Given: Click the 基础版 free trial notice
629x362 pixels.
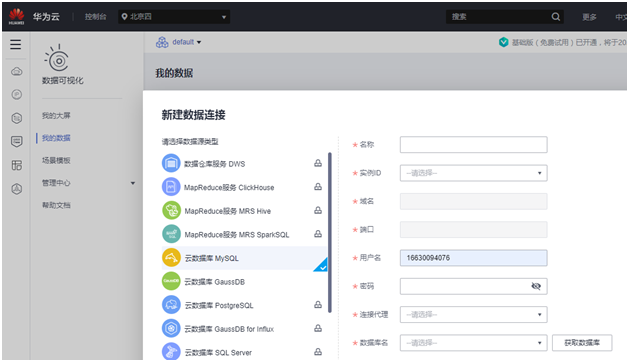Looking at the screenshot, I should pos(568,43).
